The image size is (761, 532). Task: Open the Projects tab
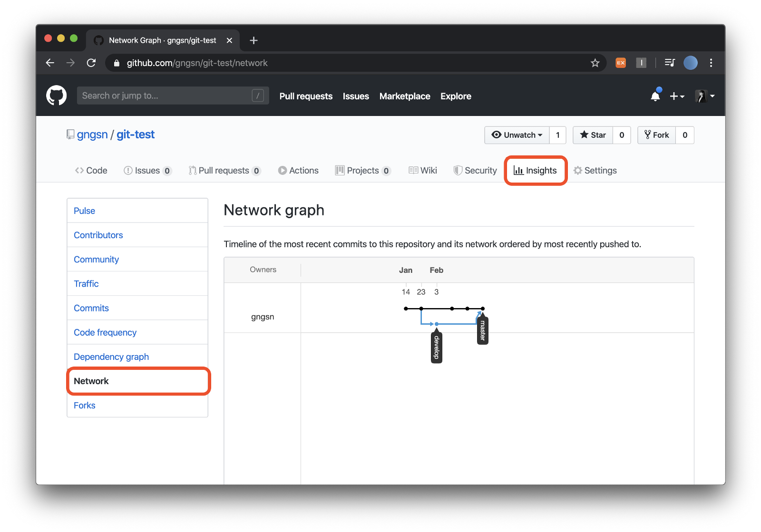tap(363, 170)
